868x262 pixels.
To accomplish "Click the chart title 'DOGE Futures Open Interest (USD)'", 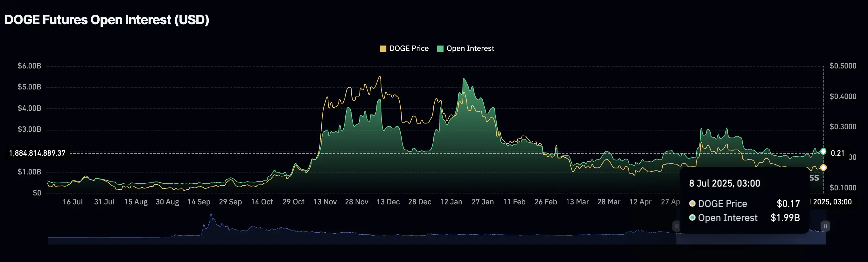I will pyautogui.click(x=107, y=20).
